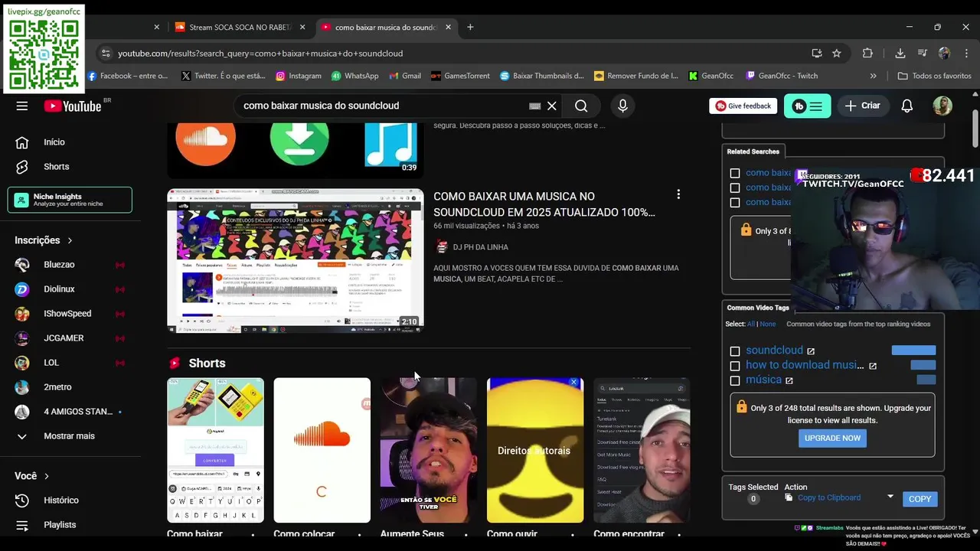This screenshot has height=551, width=980.
Task: Click the Criar create button
Action: click(863, 106)
